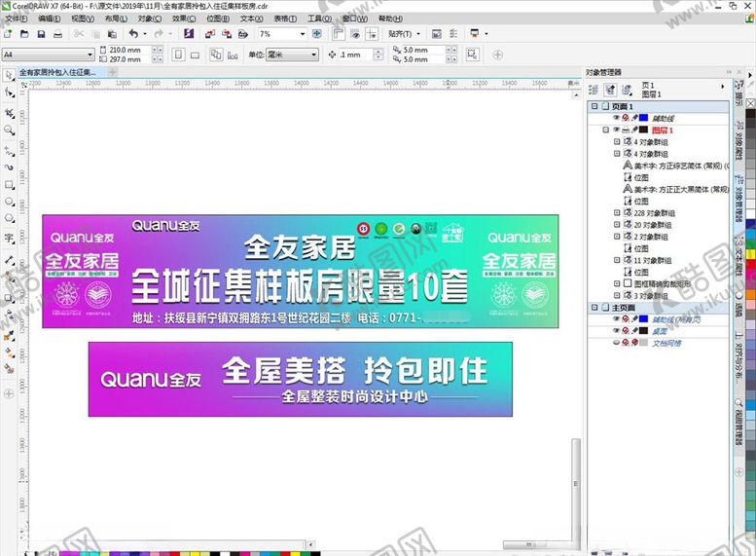Open the units dropdown showing 毫米
The height and width of the screenshot is (556, 756).
click(314, 55)
